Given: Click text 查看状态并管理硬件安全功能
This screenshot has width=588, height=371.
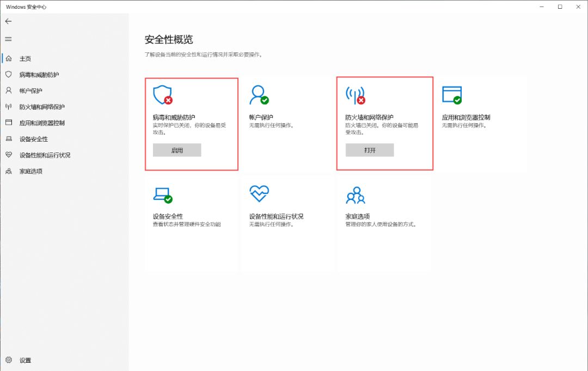Looking at the screenshot, I should point(187,224).
